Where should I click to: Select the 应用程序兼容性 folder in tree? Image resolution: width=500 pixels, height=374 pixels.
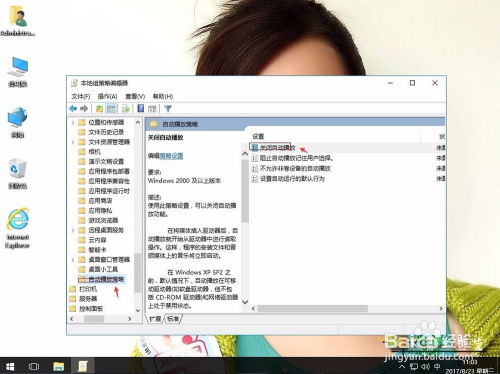[x=104, y=181]
